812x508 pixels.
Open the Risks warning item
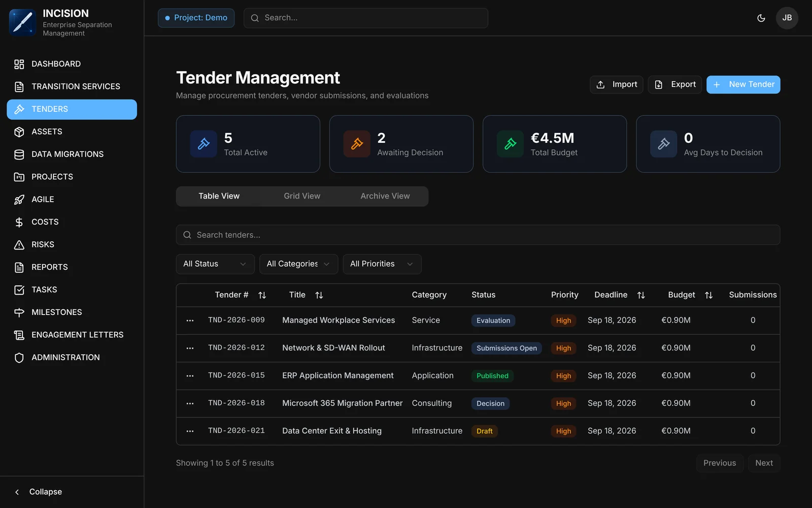tap(72, 245)
